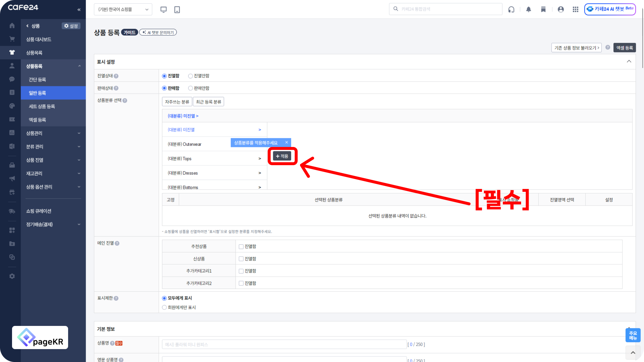Click the notification bell icon
644x362 pixels.
pyautogui.click(x=528, y=9)
